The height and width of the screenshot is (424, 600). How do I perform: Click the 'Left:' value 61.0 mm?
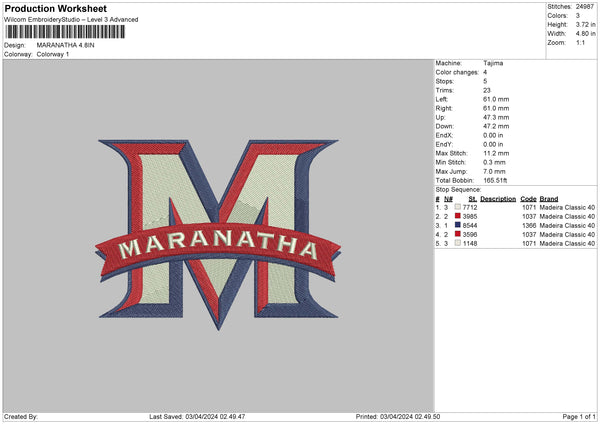(496, 99)
